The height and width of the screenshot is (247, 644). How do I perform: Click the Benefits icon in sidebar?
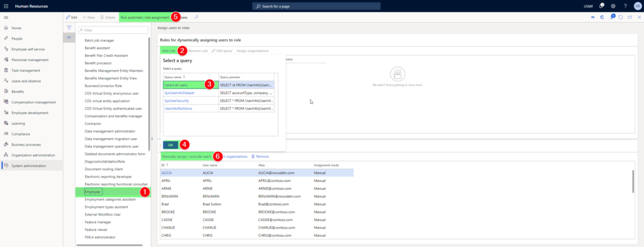click(x=6, y=91)
